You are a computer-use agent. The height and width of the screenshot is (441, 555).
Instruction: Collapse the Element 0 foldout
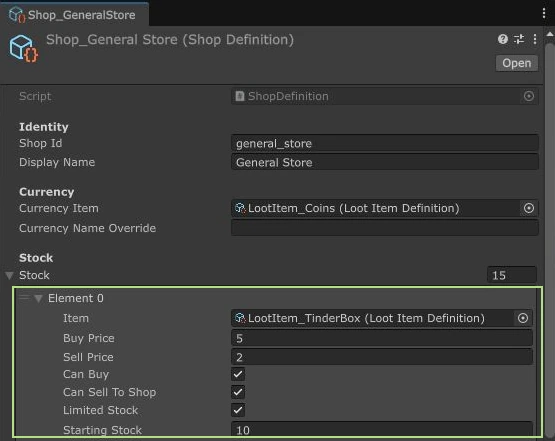pyautogui.click(x=38, y=299)
